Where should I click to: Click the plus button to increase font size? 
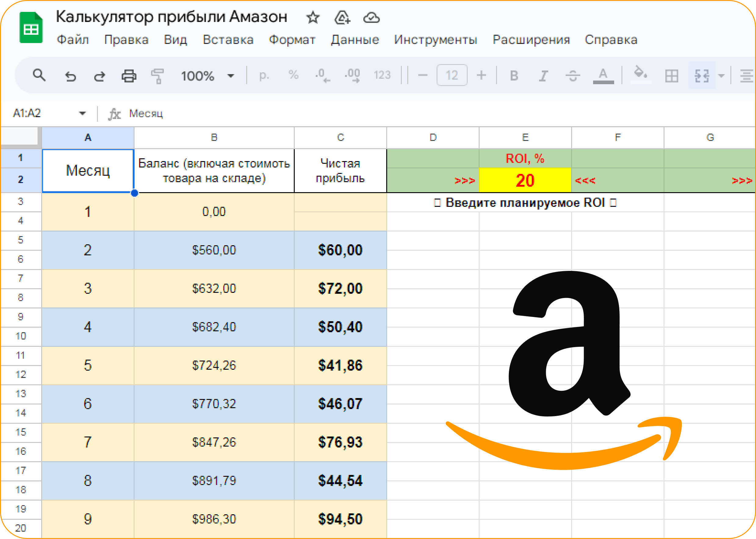[481, 76]
